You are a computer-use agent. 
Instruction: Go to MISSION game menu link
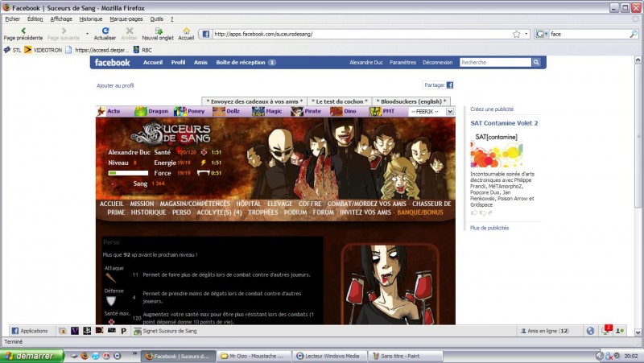pyautogui.click(x=142, y=204)
